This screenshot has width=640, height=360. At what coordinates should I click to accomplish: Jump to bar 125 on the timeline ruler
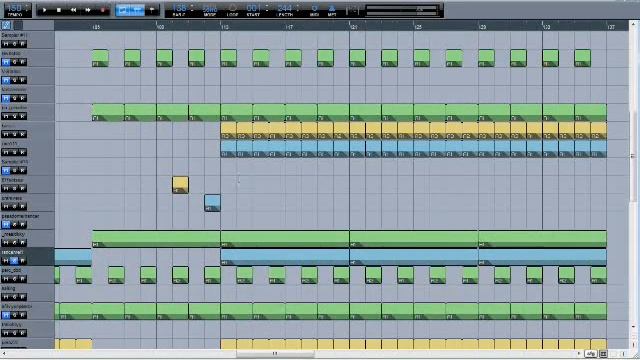(418, 27)
